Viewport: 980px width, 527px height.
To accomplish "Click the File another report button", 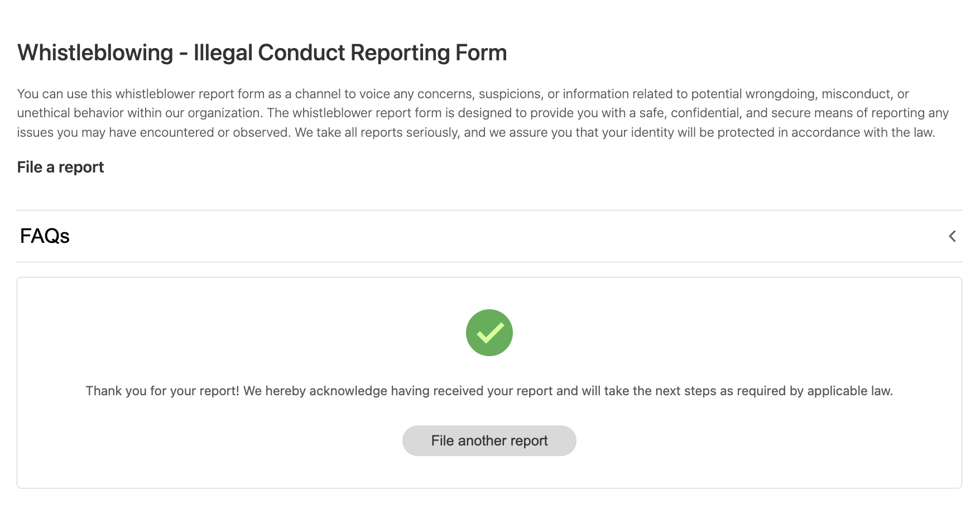I will point(489,441).
